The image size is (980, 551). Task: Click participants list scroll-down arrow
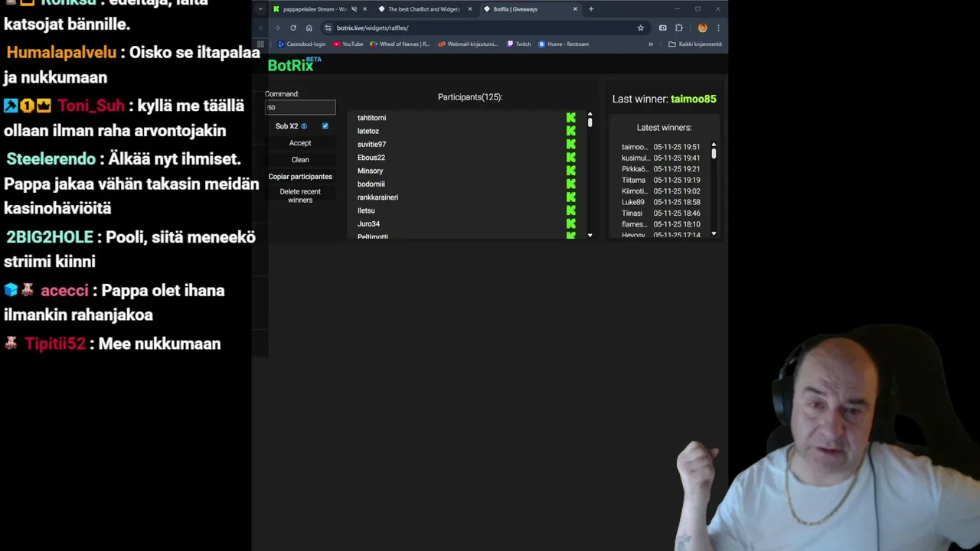point(590,235)
